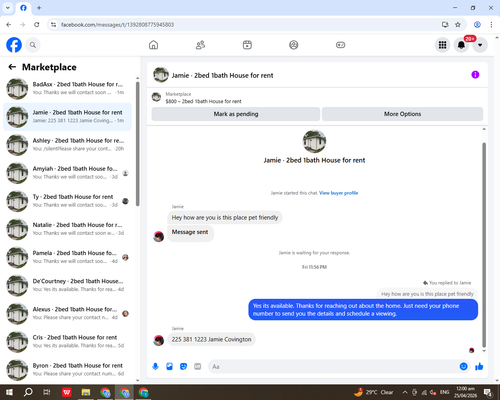Open tab search dropdown chevron
500x400 pixels.
[x=8, y=8]
